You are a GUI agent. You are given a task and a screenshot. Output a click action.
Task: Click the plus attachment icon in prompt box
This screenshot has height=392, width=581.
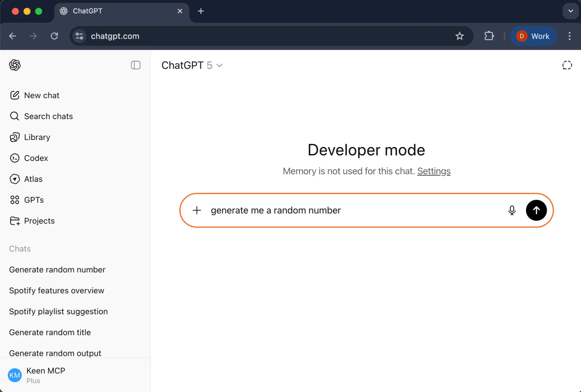(197, 210)
